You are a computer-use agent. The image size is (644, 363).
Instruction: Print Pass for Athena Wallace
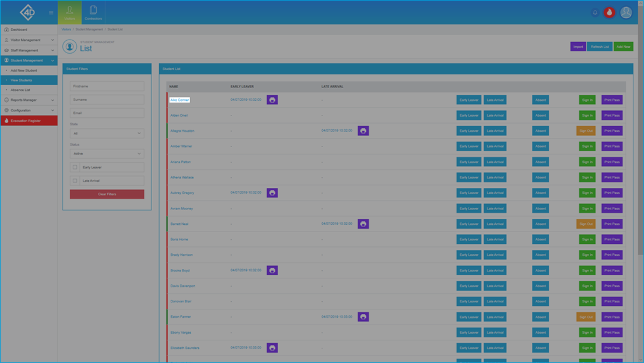click(612, 177)
